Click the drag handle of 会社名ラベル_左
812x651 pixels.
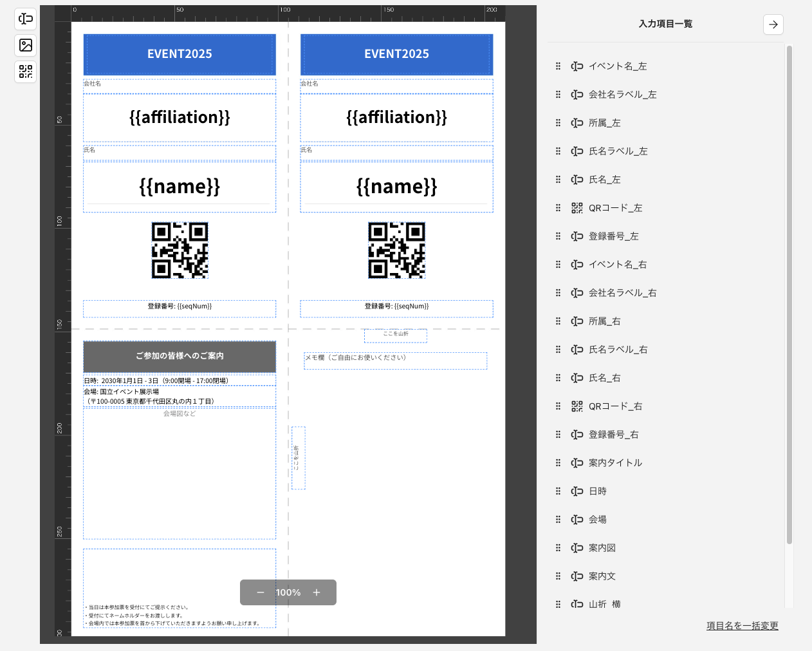click(x=558, y=95)
